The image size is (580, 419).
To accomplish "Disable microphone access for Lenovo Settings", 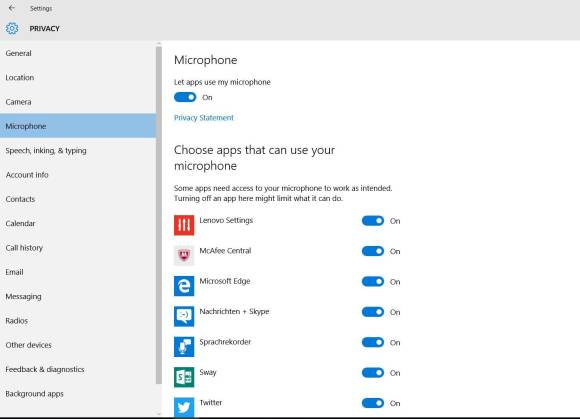I will pos(373,221).
